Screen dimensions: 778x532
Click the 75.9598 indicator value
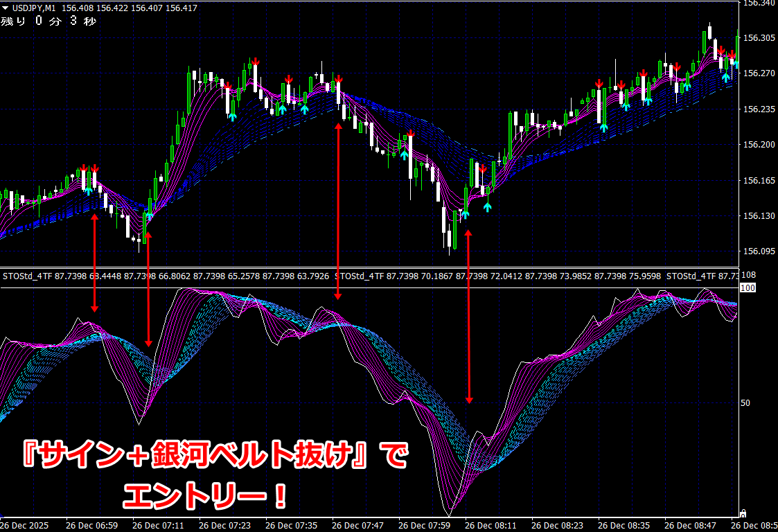coord(645,276)
